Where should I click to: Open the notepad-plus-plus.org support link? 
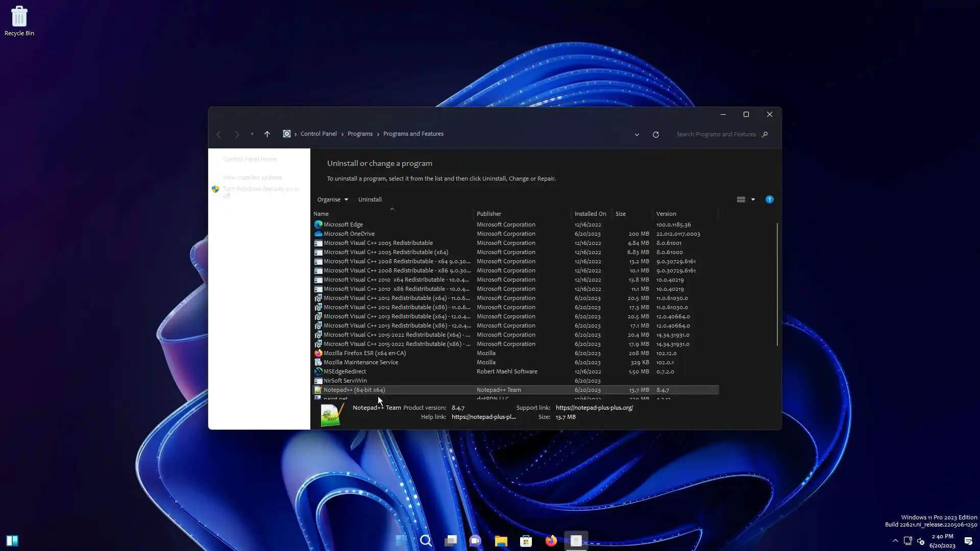[594, 408]
